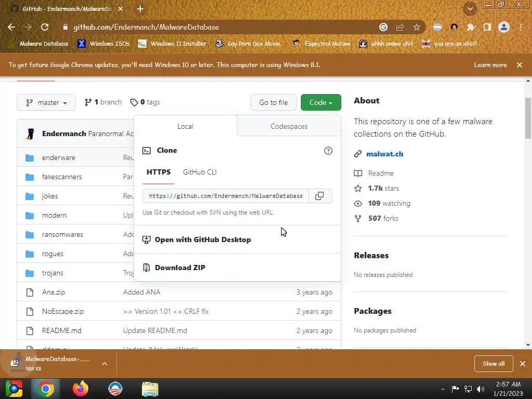Share this page via share icon
Image resolution: width=532 pixels, height=399 pixels.
pos(400,27)
